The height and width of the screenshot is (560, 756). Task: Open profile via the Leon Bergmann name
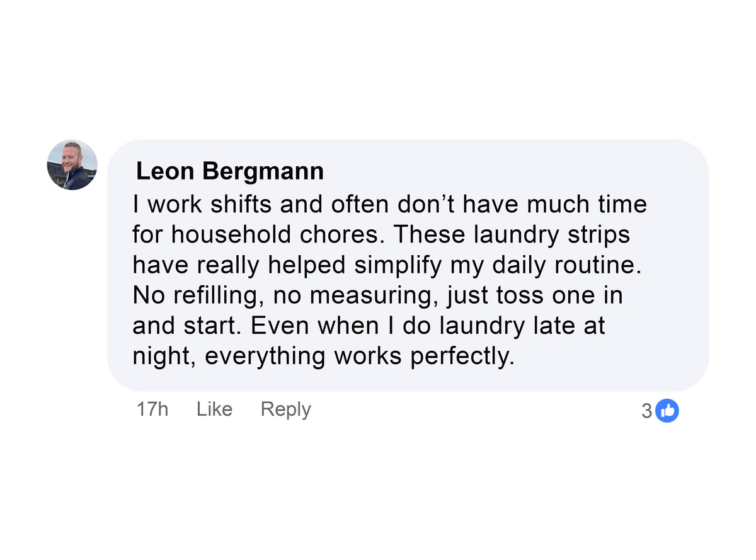tap(230, 171)
